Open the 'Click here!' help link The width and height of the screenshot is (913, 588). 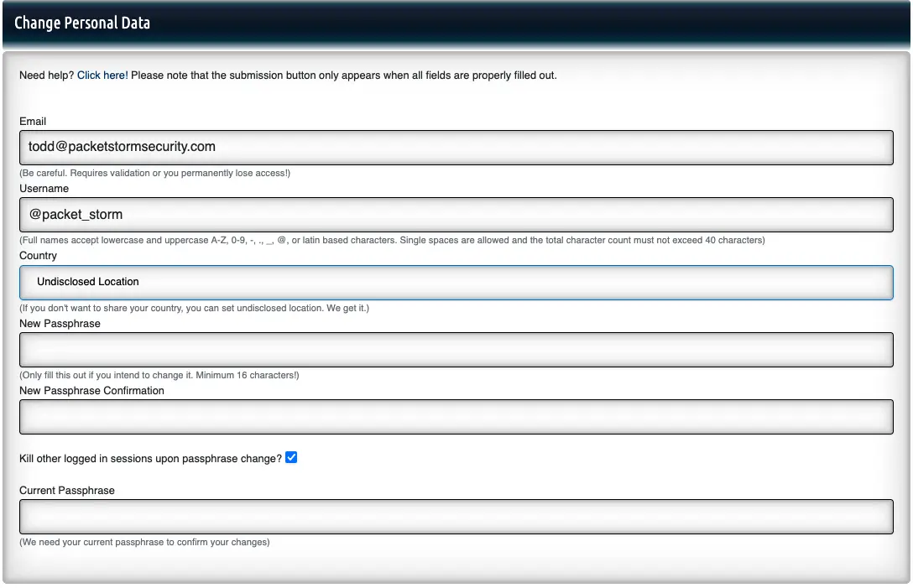[x=102, y=75]
